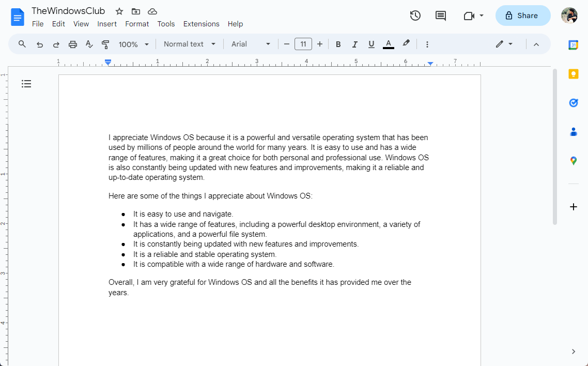
Task: Click the right indent ruler marker
Action: [x=430, y=64]
